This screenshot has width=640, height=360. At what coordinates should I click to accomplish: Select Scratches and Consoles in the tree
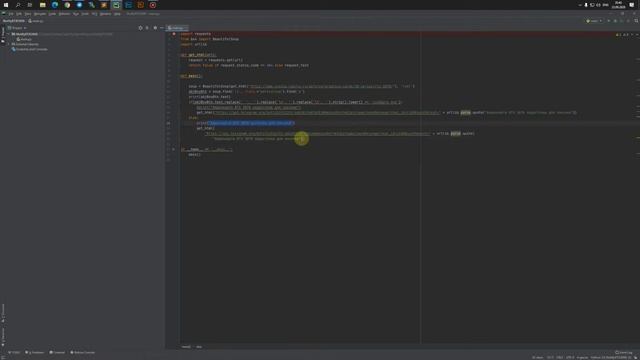tap(29, 49)
